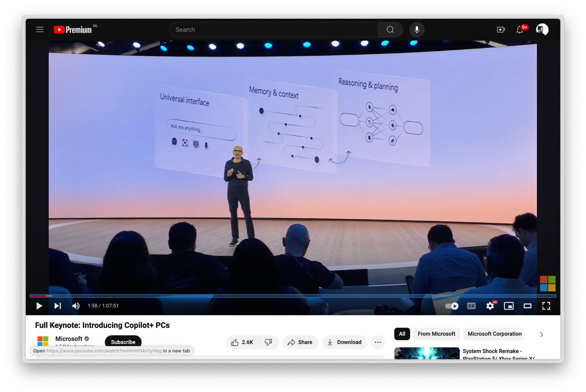The height and width of the screenshot is (392, 586).
Task: Click the Full Keynote: Introducing Copilot+ PCs title
Action: click(x=103, y=325)
